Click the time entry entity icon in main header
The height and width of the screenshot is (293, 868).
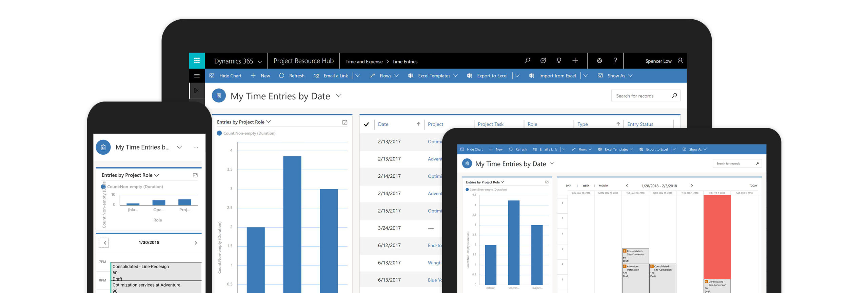click(219, 96)
